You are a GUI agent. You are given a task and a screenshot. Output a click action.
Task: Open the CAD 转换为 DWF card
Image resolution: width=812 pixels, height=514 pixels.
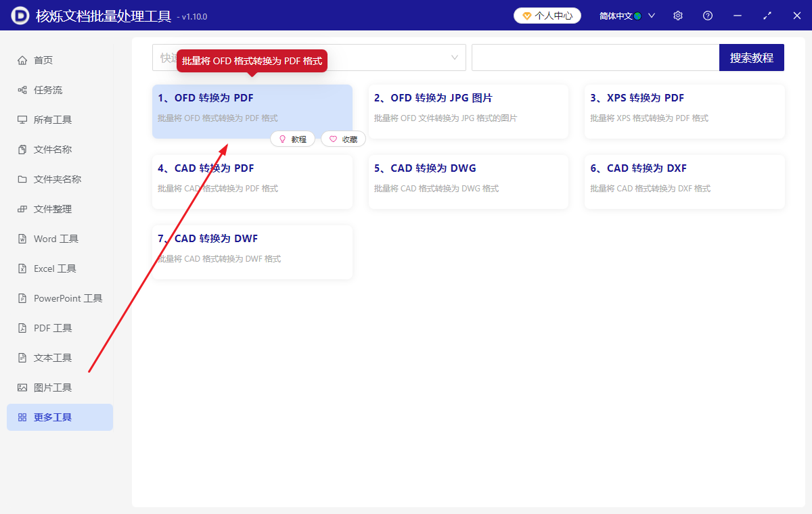point(252,252)
